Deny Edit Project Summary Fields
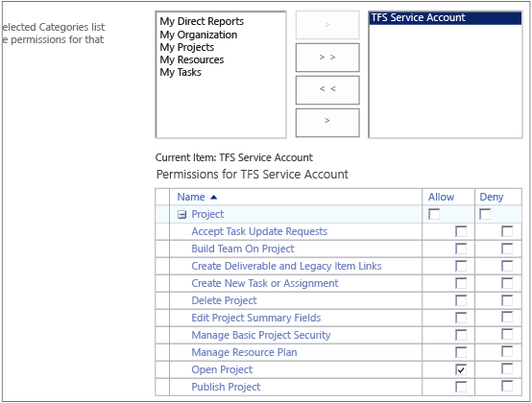The image size is (532, 403). click(x=507, y=318)
